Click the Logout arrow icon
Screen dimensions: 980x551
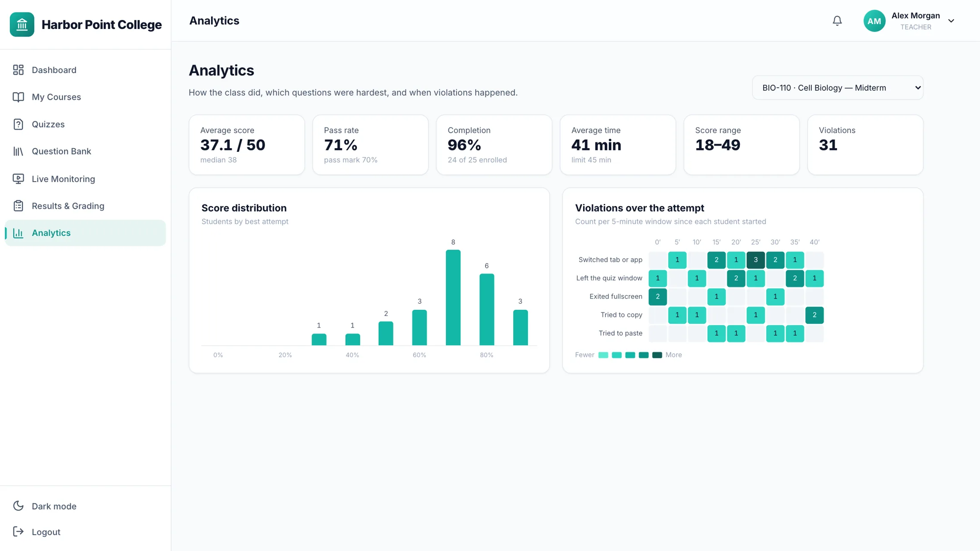coord(18,531)
